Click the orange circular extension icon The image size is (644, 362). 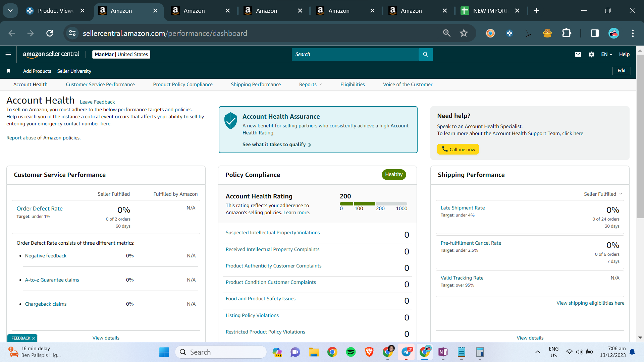tap(490, 33)
